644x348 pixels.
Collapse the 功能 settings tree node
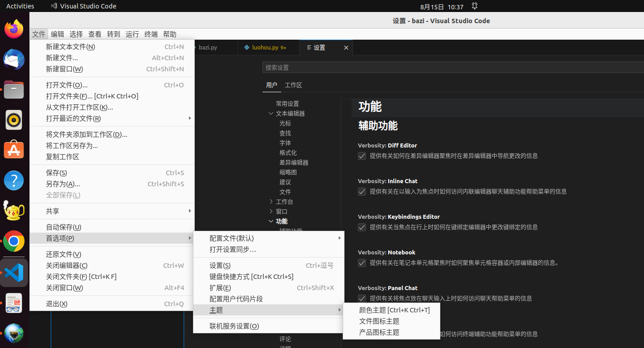click(271, 221)
